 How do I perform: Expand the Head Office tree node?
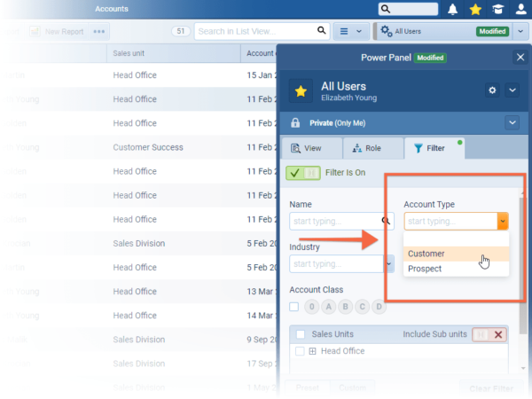pos(312,351)
